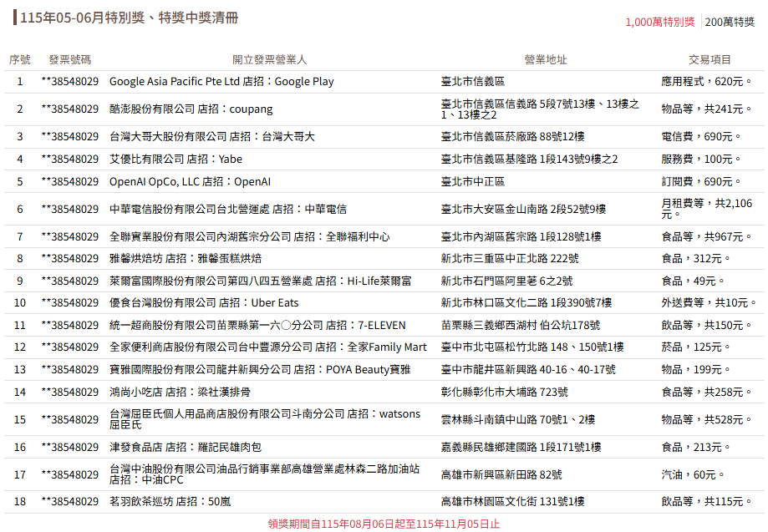Click the 序號 column header
The width and height of the screenshot is (768, 532).
(x=19, y=59)
